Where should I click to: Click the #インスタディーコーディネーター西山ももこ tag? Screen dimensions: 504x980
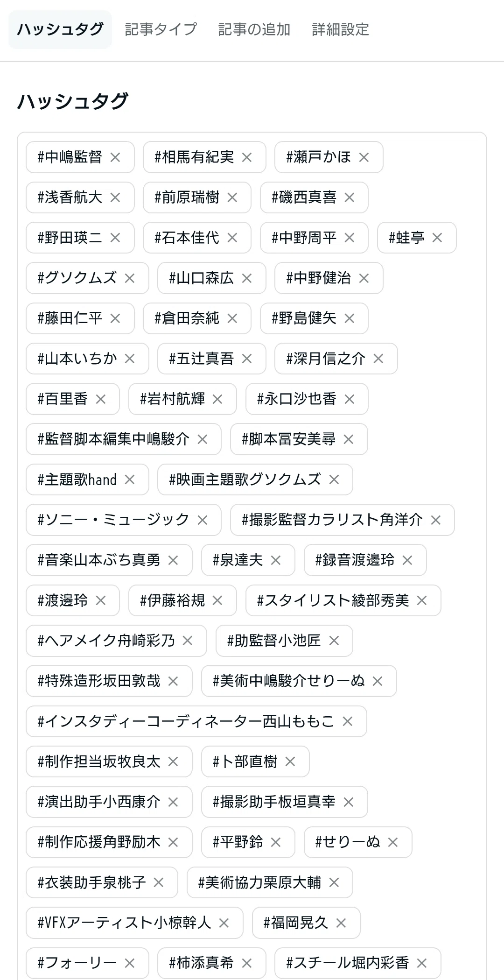point(186,721)
